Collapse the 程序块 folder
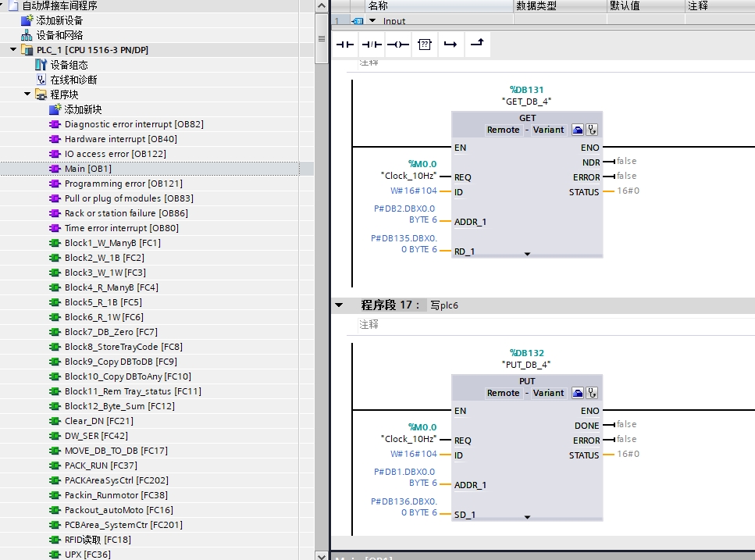755x560 pixels. point(27,95)
